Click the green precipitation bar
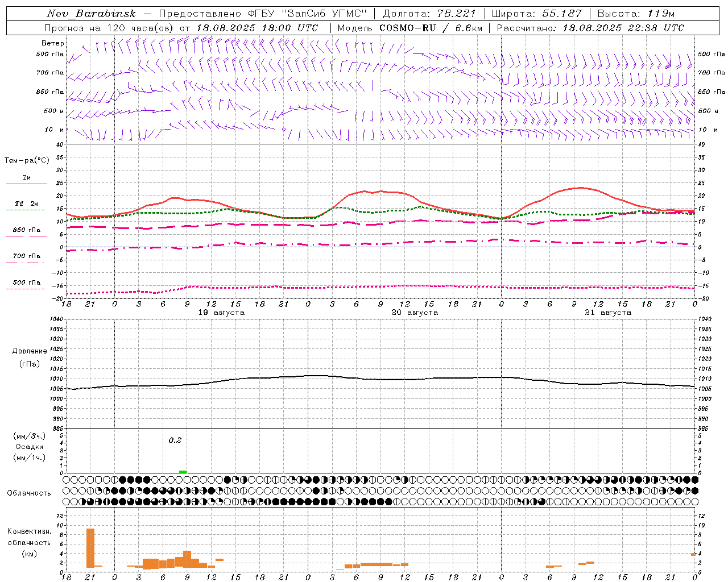 [x=183, y=472]
